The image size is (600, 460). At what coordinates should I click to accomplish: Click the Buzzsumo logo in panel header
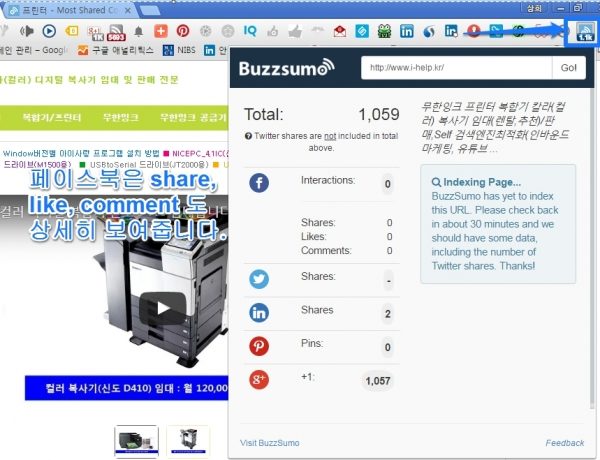(287, 68)
